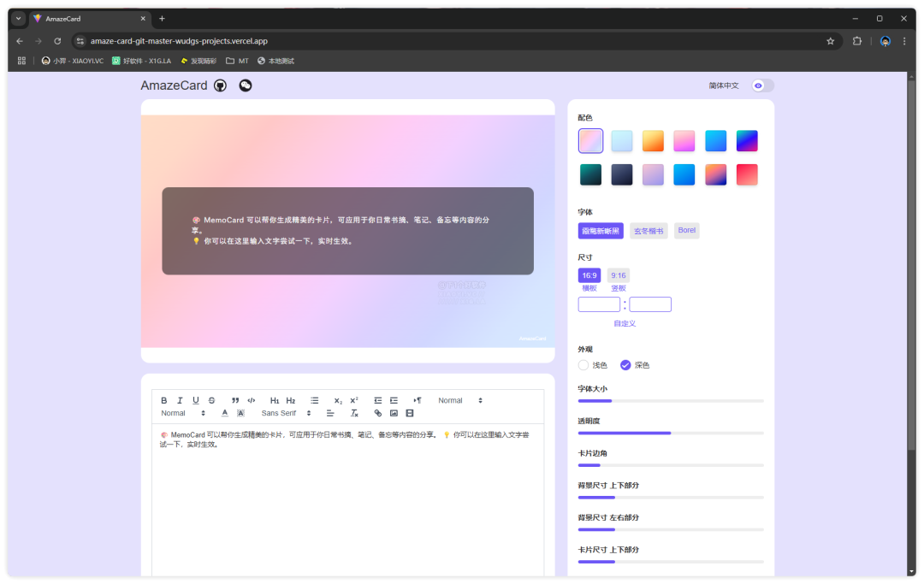Image resolution: width=924 pixels, height=584 pixels.
Task: Open the Sans Serif font dropdown
Action: click(x=286, y=413)
